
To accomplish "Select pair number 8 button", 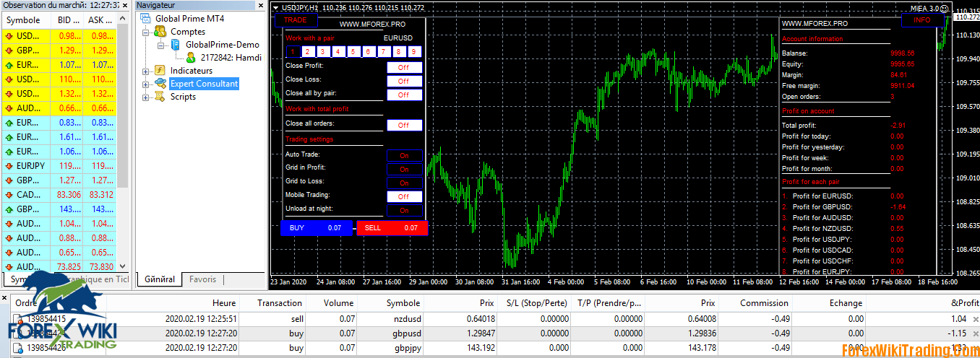I will tap(399, 51).
